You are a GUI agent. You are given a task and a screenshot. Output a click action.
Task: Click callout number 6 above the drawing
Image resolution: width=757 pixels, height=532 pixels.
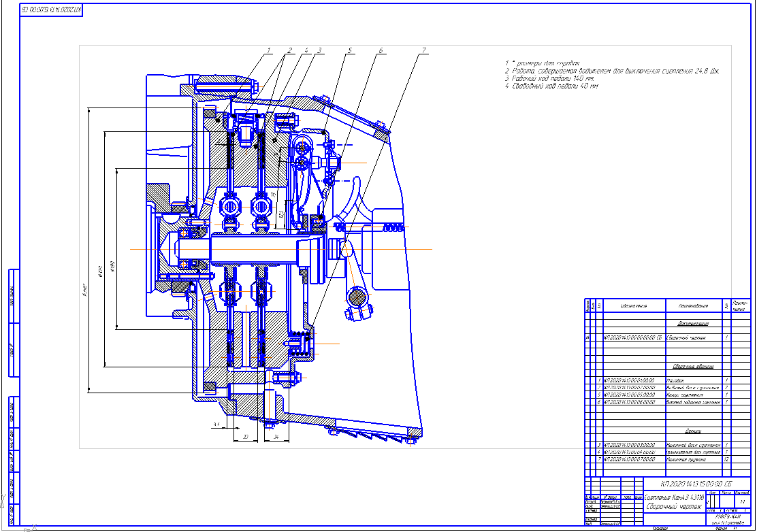pos(381,50)
